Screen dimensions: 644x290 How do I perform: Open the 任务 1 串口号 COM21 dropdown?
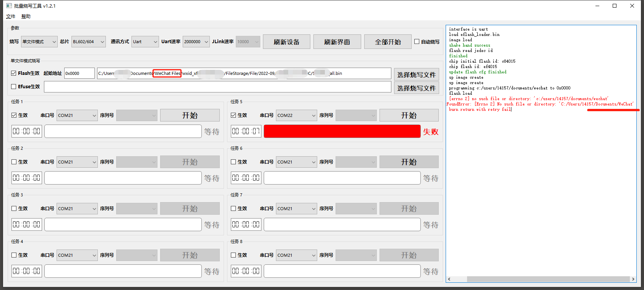pos(77,115)
